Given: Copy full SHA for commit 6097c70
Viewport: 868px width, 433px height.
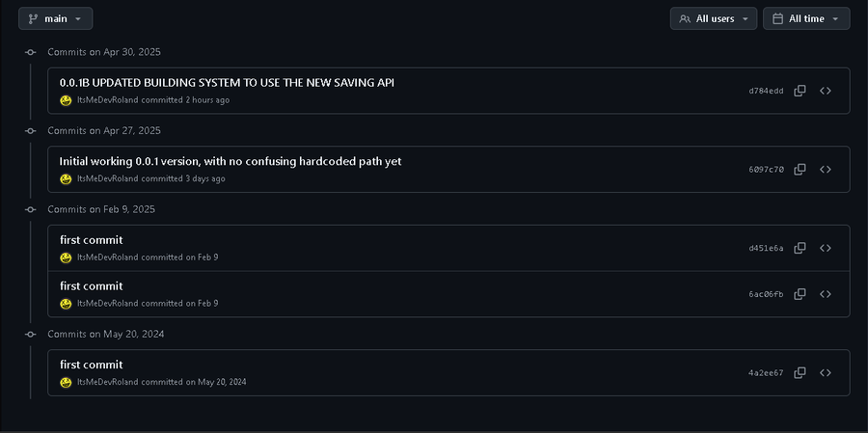Looking at the screenshot, I should (x=800, y=170).
